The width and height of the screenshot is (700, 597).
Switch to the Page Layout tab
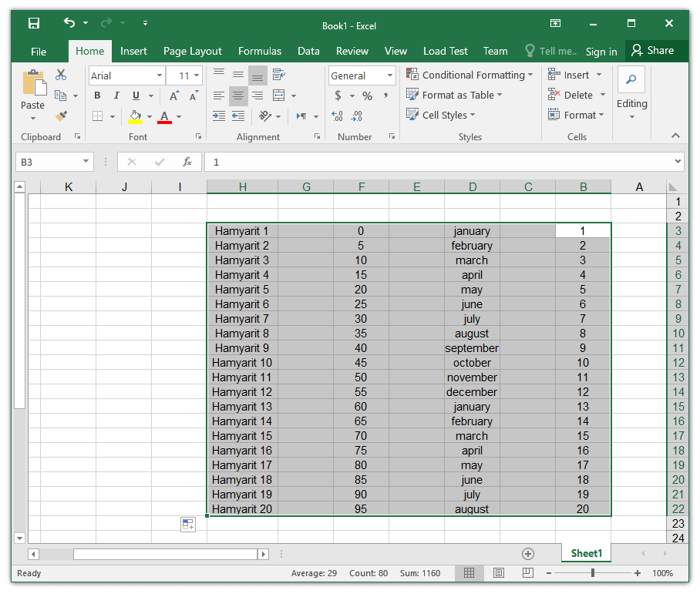click(x=193, y=52)
